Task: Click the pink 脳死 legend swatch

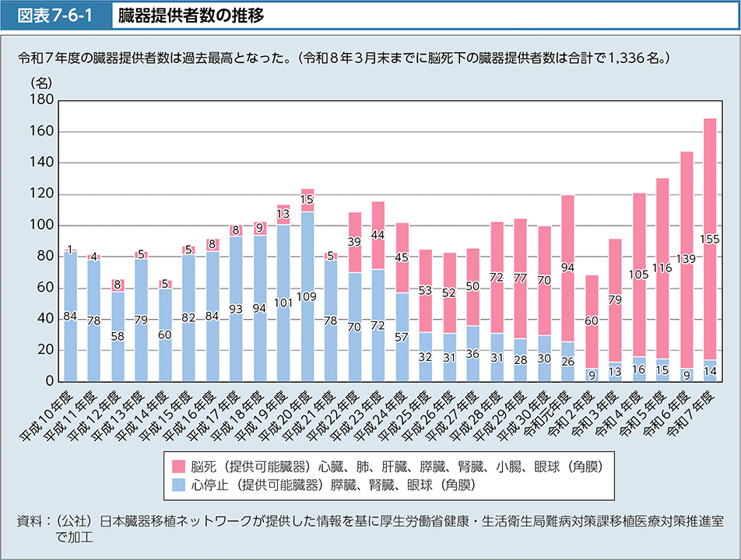Action: (x=179, y=467)
